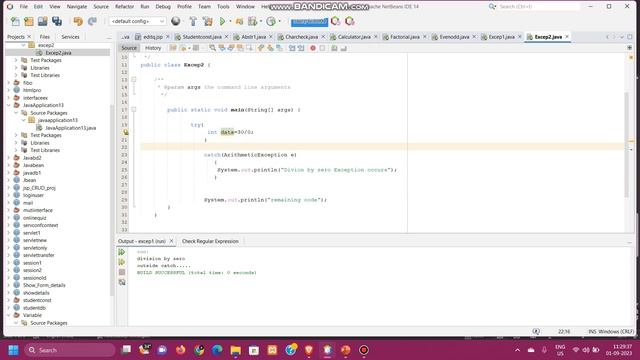Open the Debug menu
640x360 pixels.
click(163, 7)
